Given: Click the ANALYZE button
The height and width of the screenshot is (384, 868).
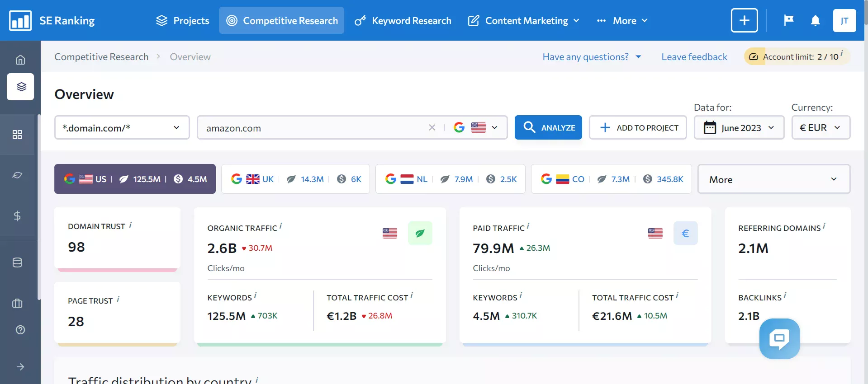Looking at the screenshot, I should click(x=548, y=128).
